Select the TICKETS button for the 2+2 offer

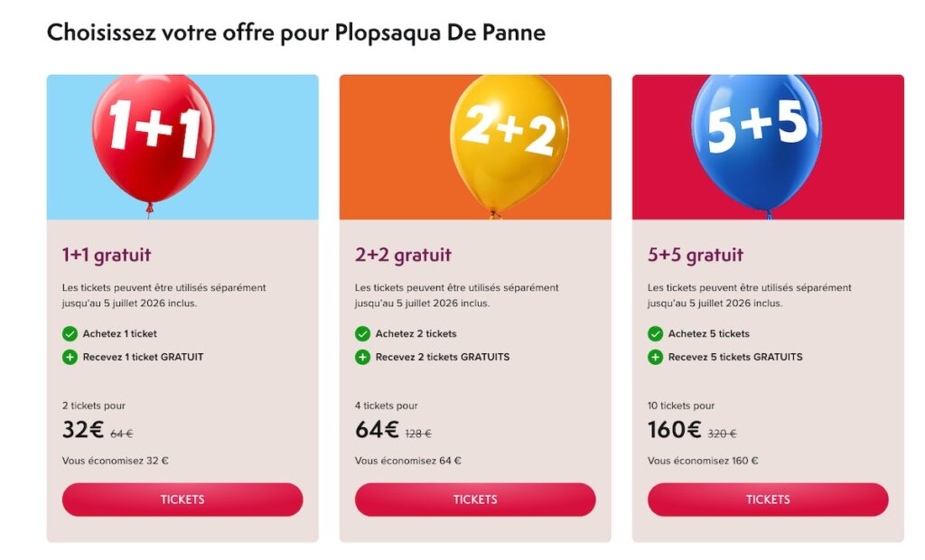(473, 499)
